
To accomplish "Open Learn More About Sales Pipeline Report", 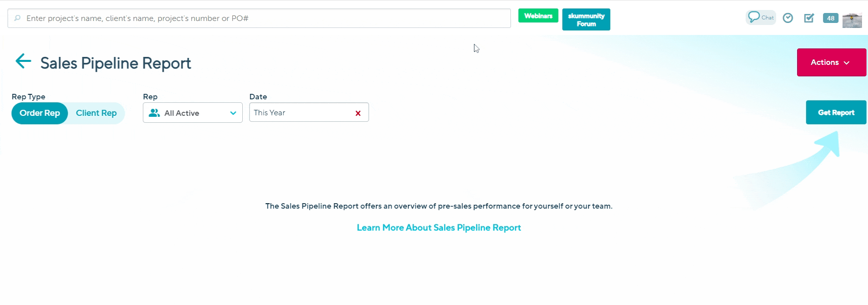I will pos(438,228).
